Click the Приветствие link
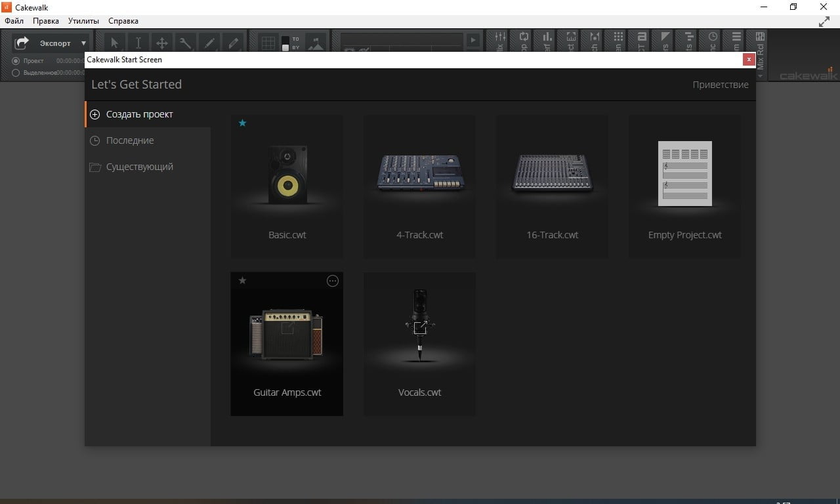Image resolution: width=840 pixels, height=504 pixels. pos(721,85)
